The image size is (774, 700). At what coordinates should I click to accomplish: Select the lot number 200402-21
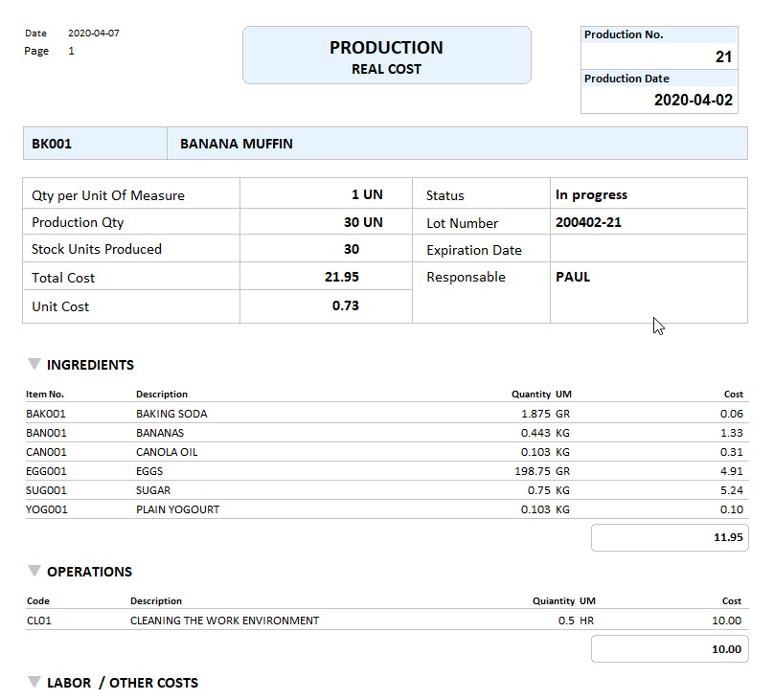pyautogui.click(x=588, y=222)
